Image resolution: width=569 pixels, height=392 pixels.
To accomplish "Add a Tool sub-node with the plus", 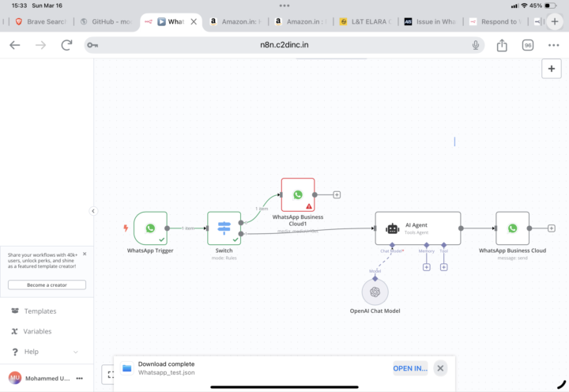I will point(443,267).
